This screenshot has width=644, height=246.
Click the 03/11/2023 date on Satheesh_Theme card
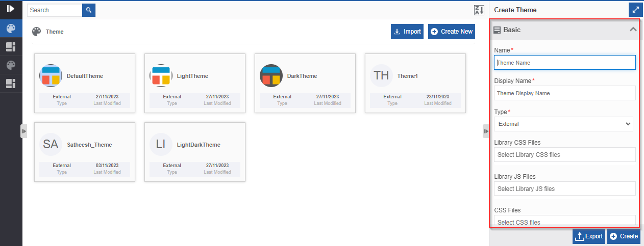[x=107, y=166]
